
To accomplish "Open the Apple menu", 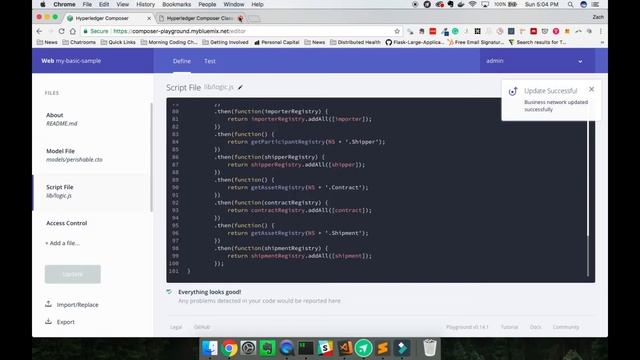I will coord(42,4).
